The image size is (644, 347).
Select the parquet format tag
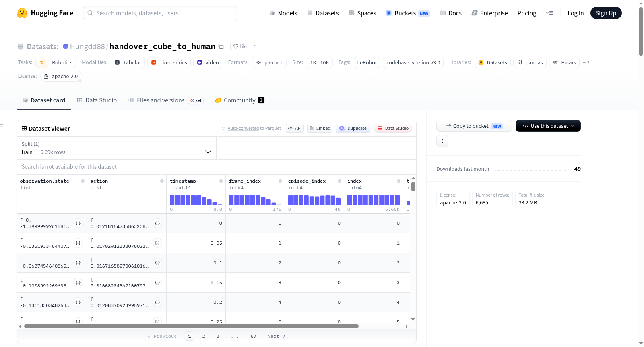click(269, 62)
